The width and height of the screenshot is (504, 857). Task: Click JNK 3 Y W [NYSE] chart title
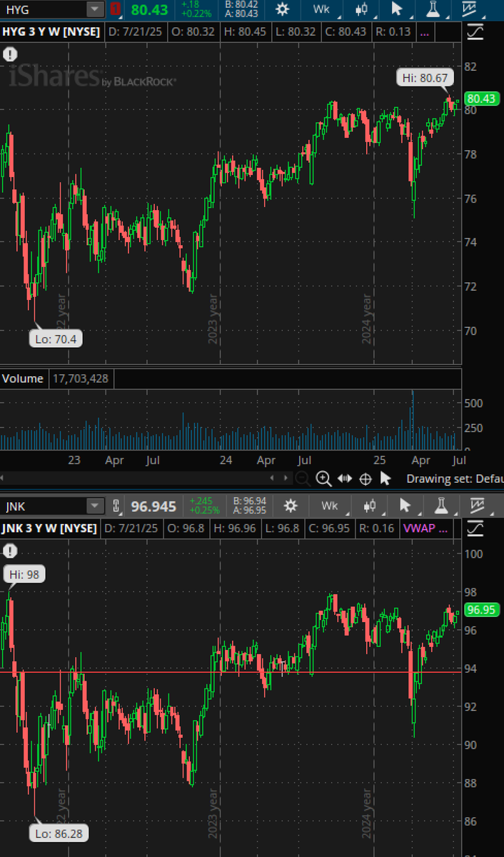(51, 529)
